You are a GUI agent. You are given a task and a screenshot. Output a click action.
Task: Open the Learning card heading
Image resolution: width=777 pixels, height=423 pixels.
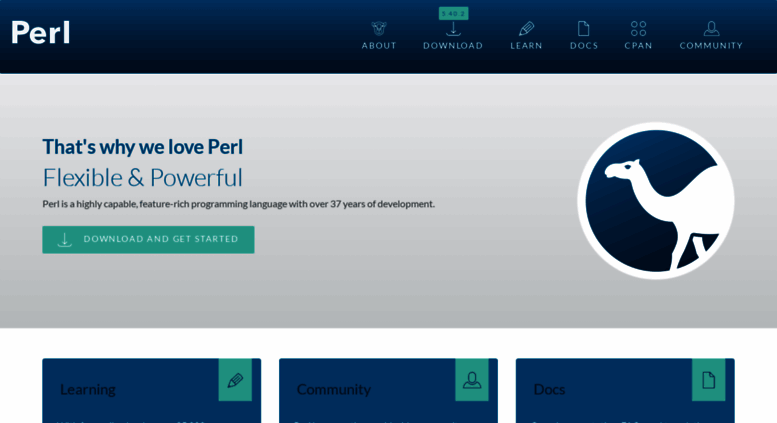88,390
